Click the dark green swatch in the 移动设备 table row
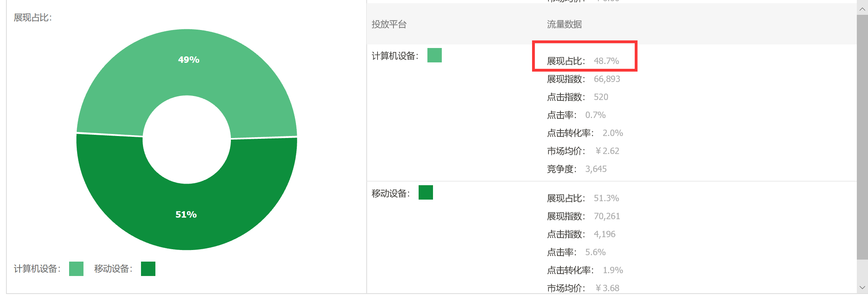868x298 pixels. point(426,192)
